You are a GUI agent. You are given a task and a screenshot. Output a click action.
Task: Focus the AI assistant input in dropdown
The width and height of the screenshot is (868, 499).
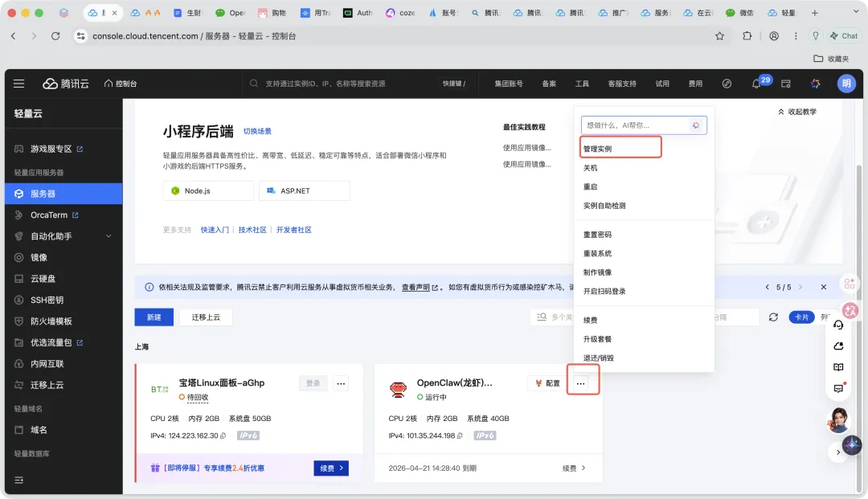(x=637, y=125)
